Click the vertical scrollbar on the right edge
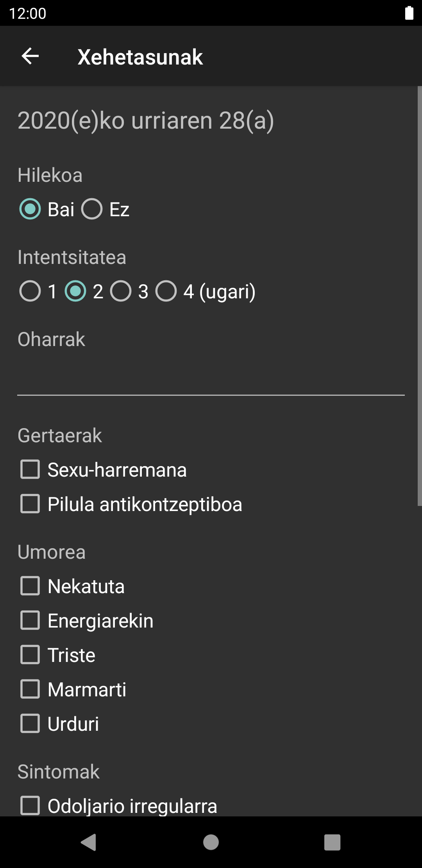This screenshot has height=868, width=422. click(x=419, y=296)
